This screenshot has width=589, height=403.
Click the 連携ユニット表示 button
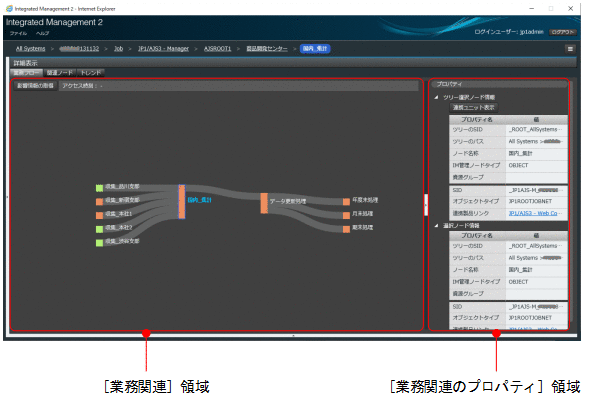(473, 107)
